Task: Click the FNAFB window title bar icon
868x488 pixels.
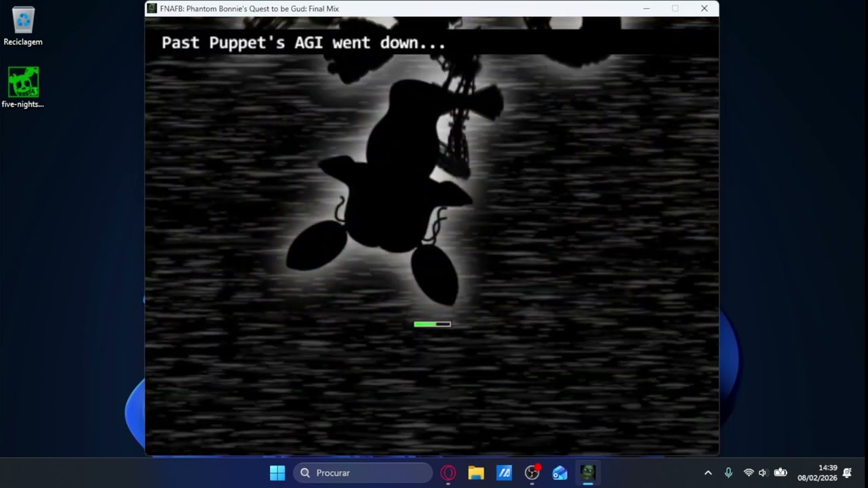Action: coord(152,9)
